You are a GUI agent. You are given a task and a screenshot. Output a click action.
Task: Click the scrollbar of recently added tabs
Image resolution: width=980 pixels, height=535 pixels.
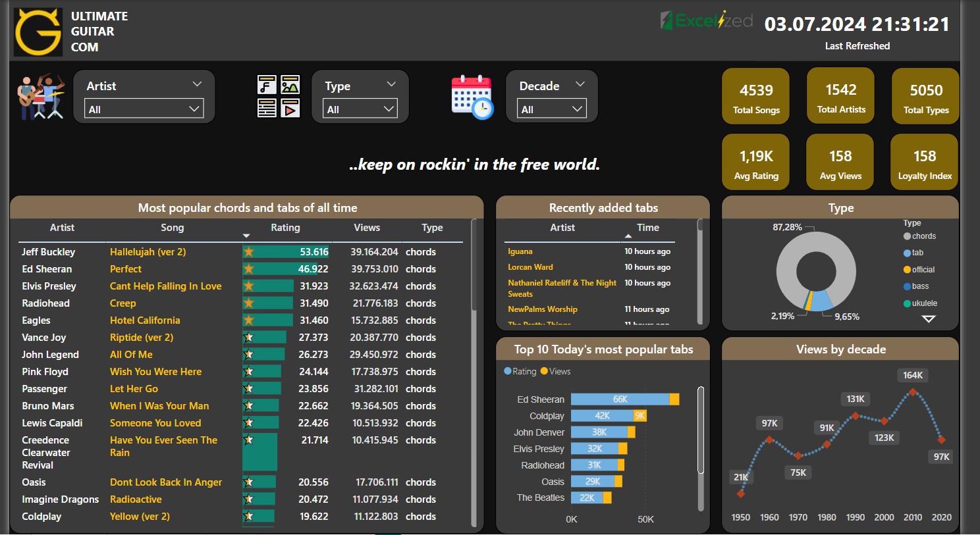click(700, 225)
